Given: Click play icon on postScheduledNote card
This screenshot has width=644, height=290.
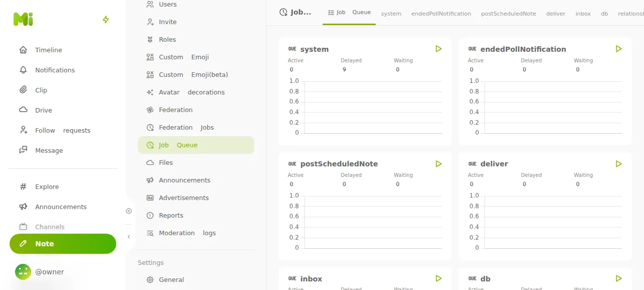Looking at the screenshot, I should (x=439, y=164).
